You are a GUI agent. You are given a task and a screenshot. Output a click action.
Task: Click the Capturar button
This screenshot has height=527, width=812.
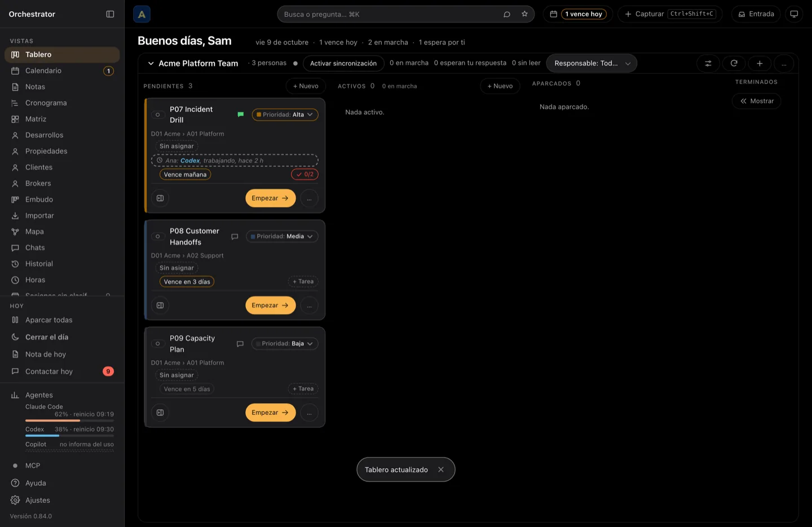tap(670, 14)
